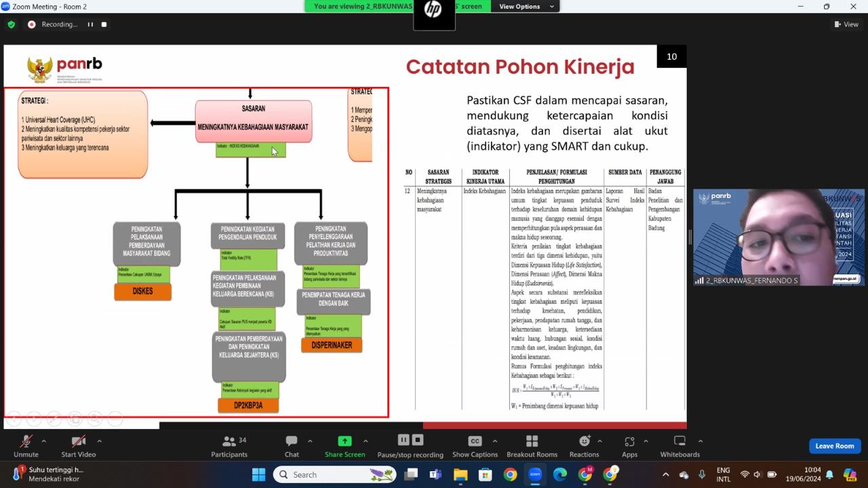This screenshot has width=868, height=488.
Task: Click the green encryption shield icon
Action: (x=11, y=24)
